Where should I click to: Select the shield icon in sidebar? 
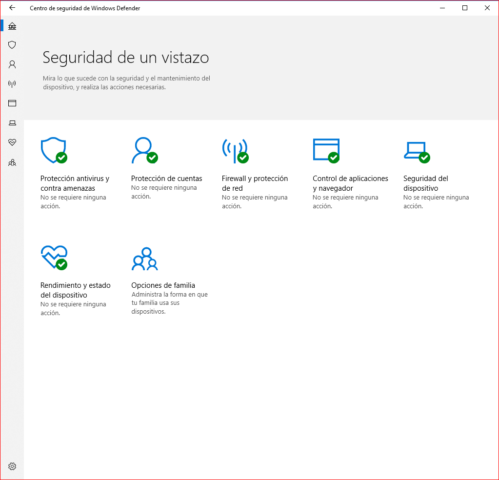coord(12,45)
